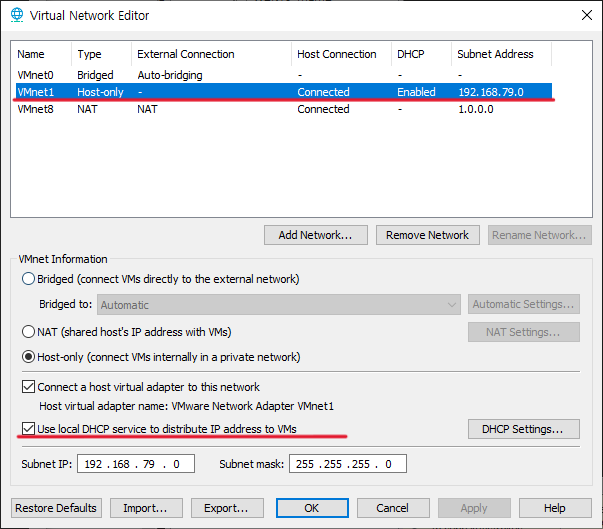Click the Subnet mask input field

[348, 464]
